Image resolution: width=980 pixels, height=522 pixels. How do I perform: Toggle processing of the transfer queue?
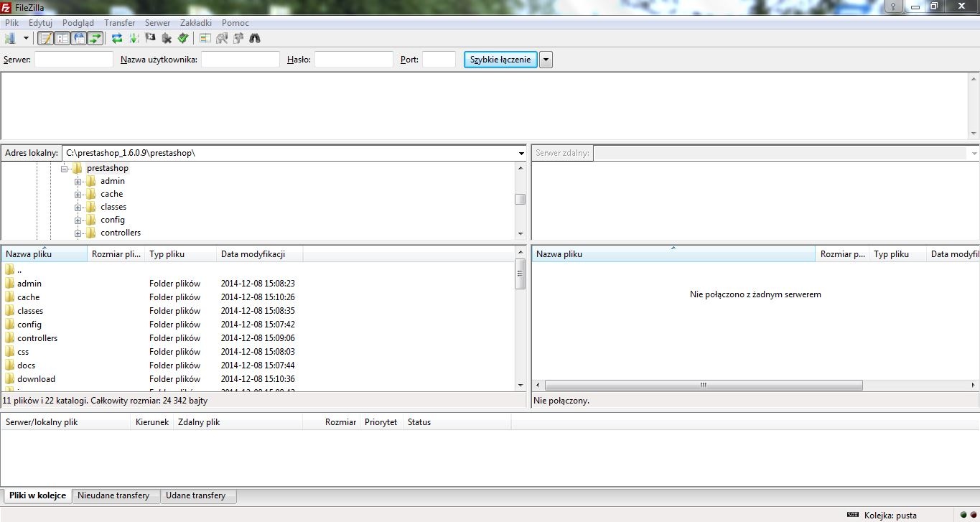tap(134, 38)
